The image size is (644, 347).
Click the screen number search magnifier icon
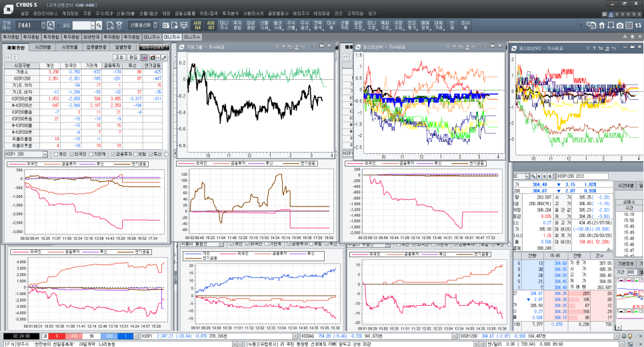click(51, 25)
